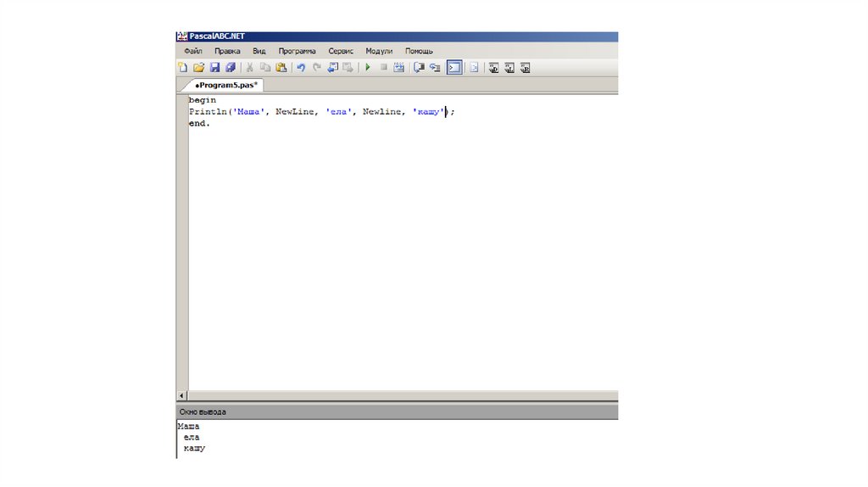Open the Правка menu
This screenshot has height=487, width=868.
click(227, 51)
